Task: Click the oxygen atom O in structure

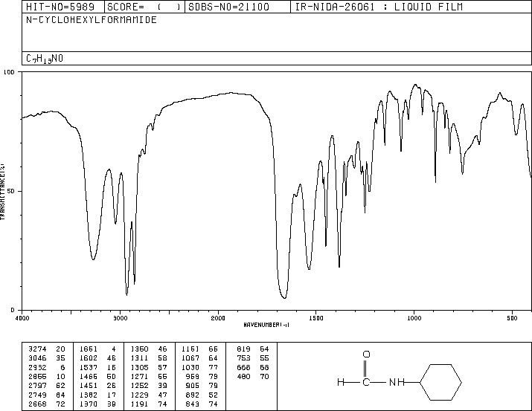Action: tap(366, 355)
